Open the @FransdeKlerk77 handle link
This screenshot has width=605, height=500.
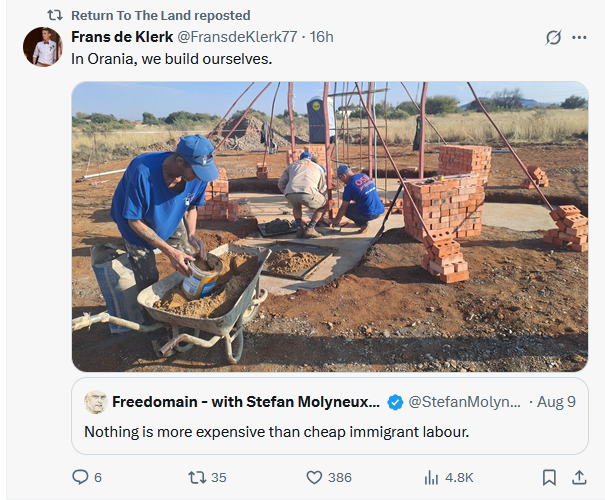pyautogui.click(x=239, y=37)
